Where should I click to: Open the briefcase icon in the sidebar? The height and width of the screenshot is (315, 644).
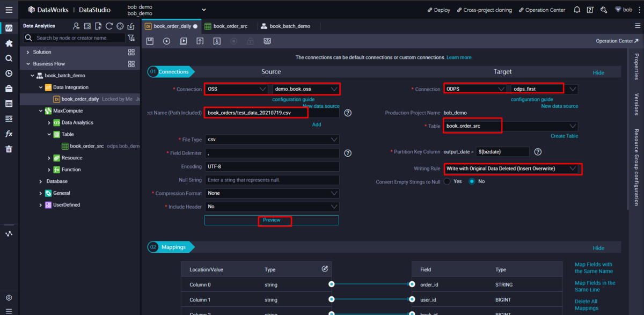click(9, 89)
